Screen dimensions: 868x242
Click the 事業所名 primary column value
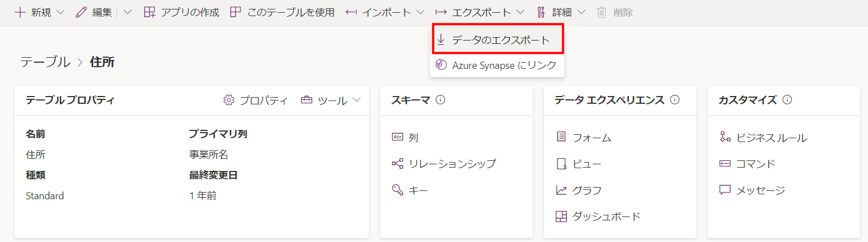pyautogui.click(x=208, y=154)
